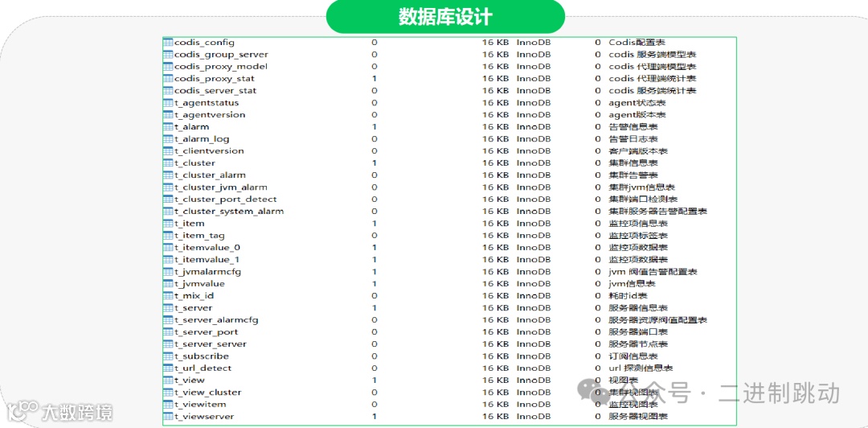This screenshot has height=428, width=868.
Task: Click the 集群服务器告警配置表 comment
Action: click(657, 212)
